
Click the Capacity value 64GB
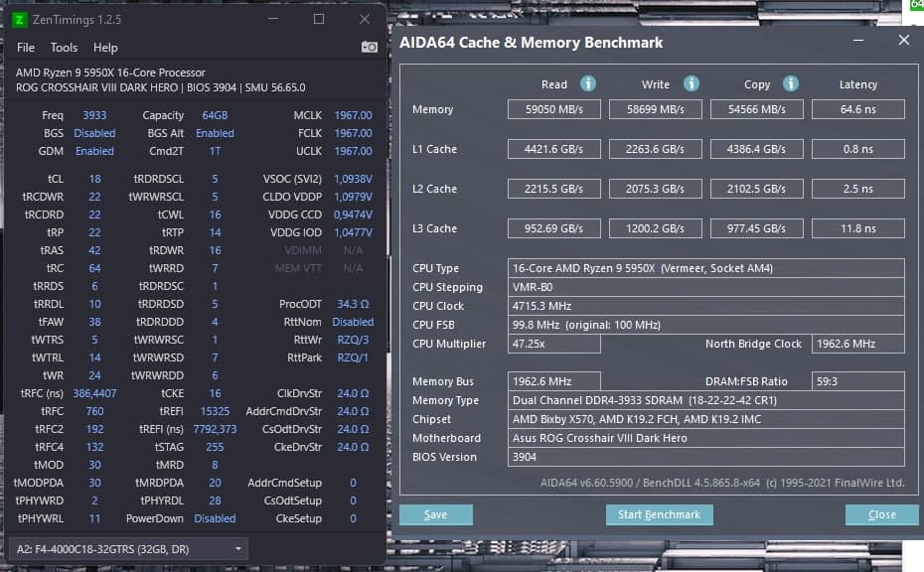[x=215, y=115]
